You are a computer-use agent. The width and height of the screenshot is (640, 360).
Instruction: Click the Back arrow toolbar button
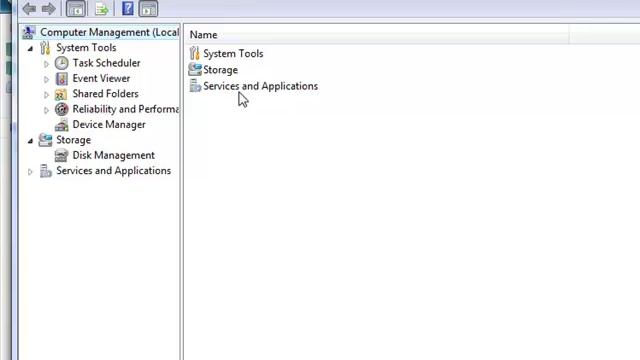pyautogui.click(x=29, y=9)
